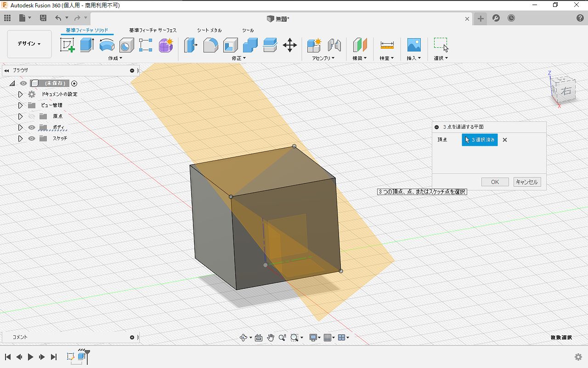
Task: Toggle visibility of the unsaved root component
Action: [x=23, y=83]
